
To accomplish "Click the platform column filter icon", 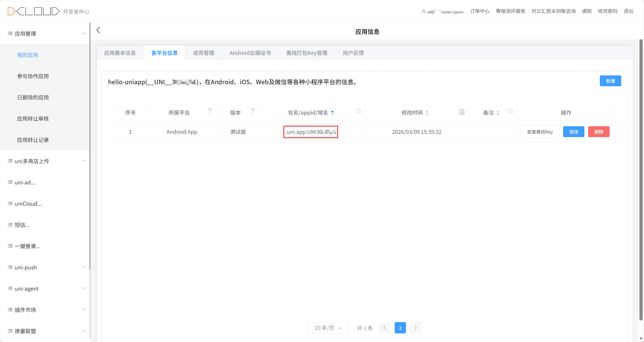I will point(210,112).
